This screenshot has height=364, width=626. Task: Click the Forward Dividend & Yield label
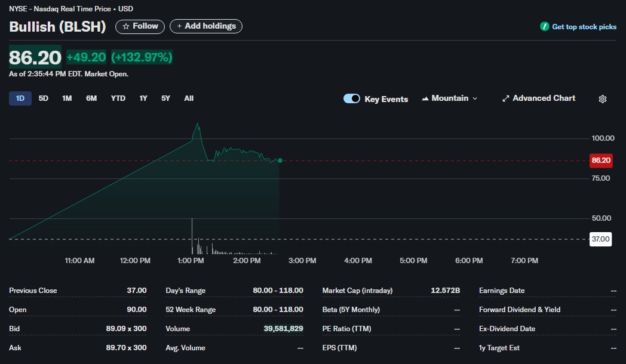coord(520,310)
